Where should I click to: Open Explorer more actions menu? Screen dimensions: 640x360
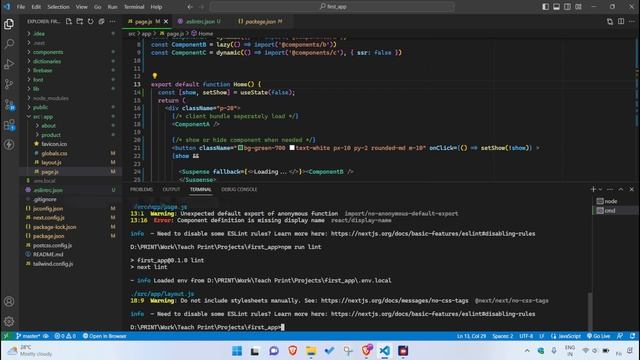tap(112, 21)
